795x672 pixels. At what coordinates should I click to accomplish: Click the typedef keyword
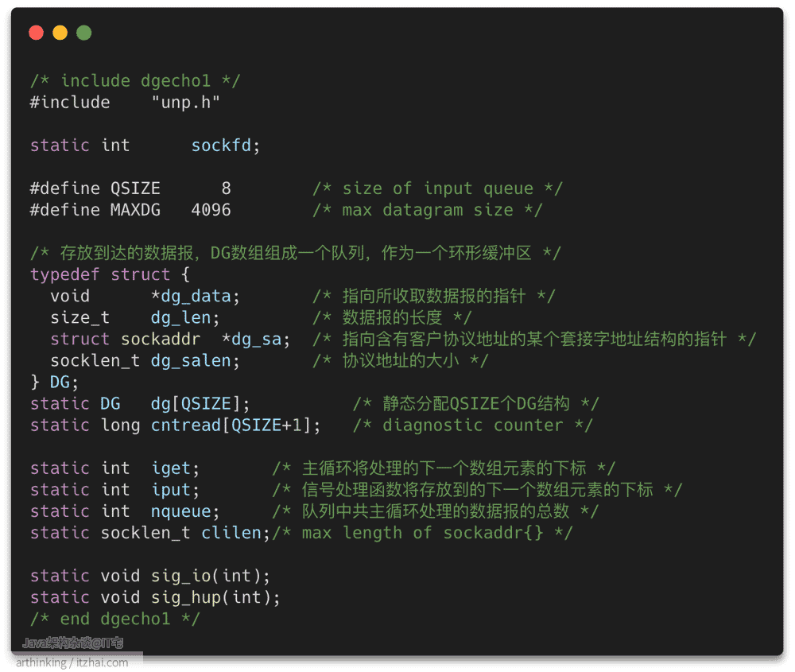(x=64, y=275)
